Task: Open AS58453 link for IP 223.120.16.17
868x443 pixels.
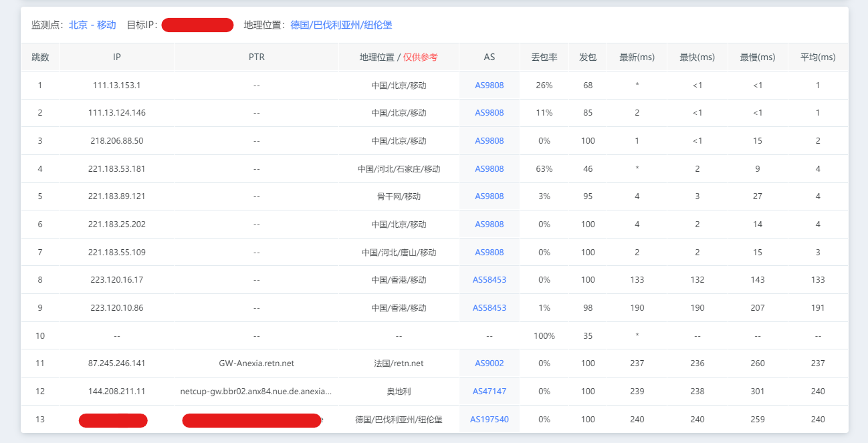Action: [490, 280]
